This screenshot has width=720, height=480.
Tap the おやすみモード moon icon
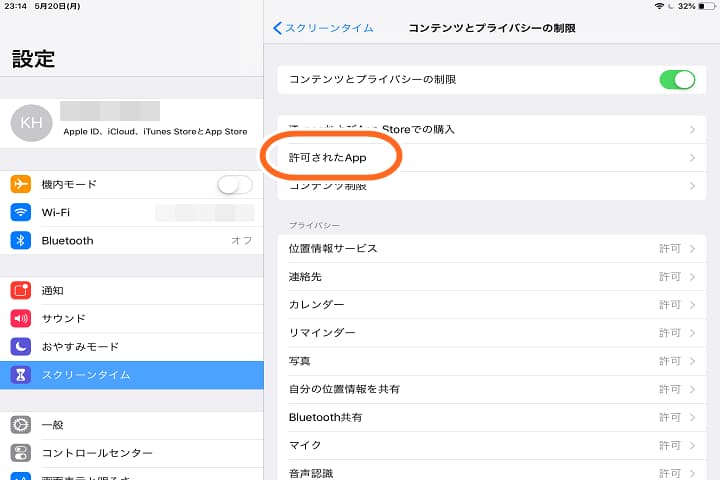tap(21, 347)
